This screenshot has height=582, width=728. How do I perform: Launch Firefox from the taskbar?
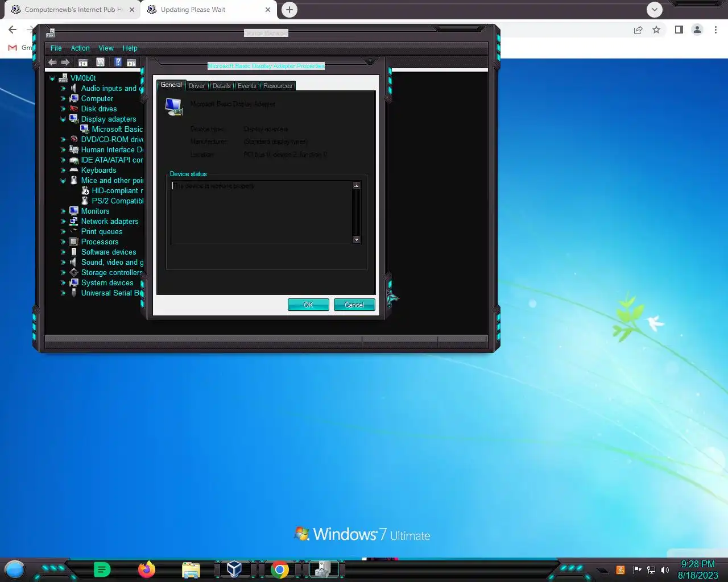click(x=147, y=569)
